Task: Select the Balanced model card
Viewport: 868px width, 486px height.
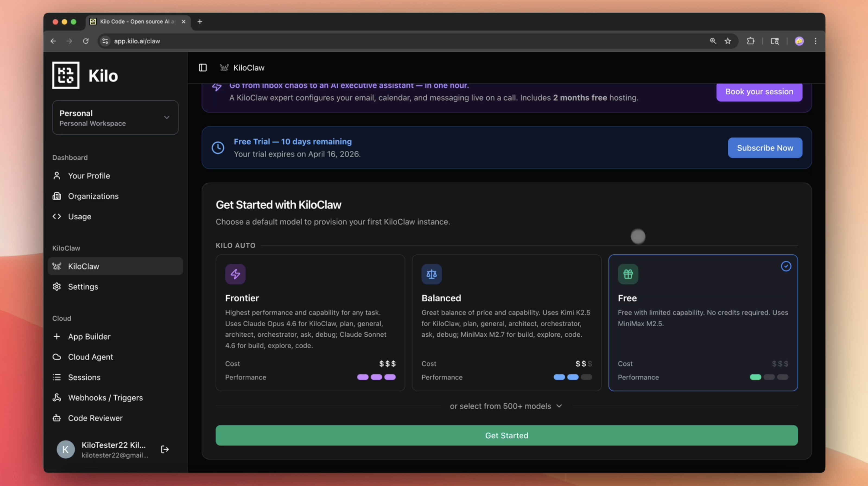Action: [506, 323]
